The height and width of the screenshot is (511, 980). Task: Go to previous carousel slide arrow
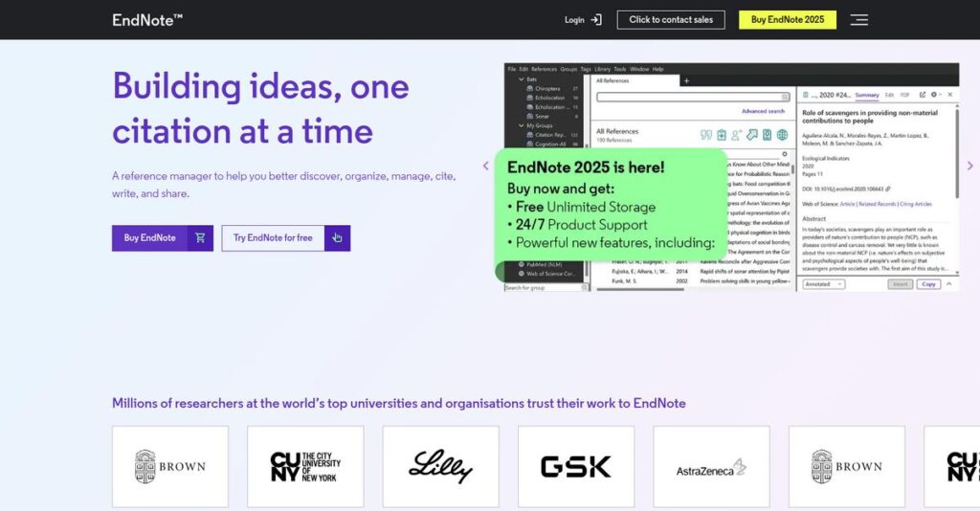coord(485,166)
